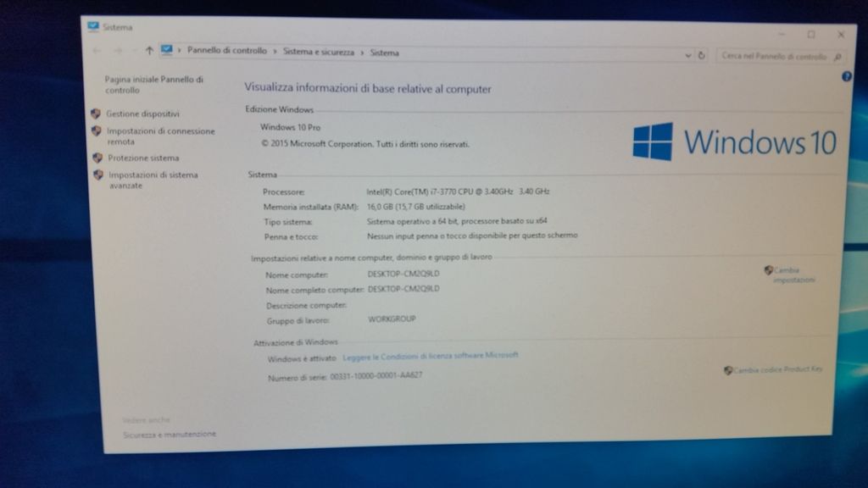The width and height of the screenshot is (868, 488).
Task: Click the 'Sistema' breadcrumb item
Action: pyautogui.click(x=384, y=53)
